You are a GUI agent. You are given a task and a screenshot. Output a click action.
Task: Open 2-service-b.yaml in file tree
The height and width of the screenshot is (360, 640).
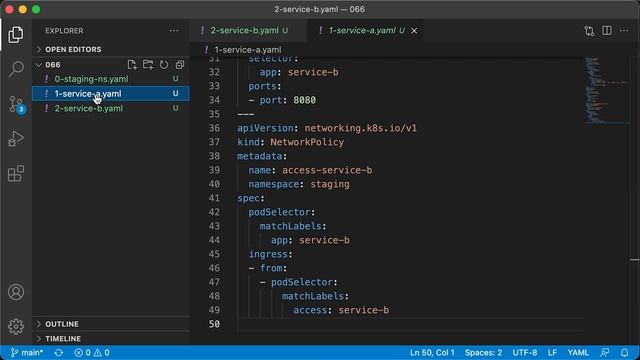tap(111, 109)
